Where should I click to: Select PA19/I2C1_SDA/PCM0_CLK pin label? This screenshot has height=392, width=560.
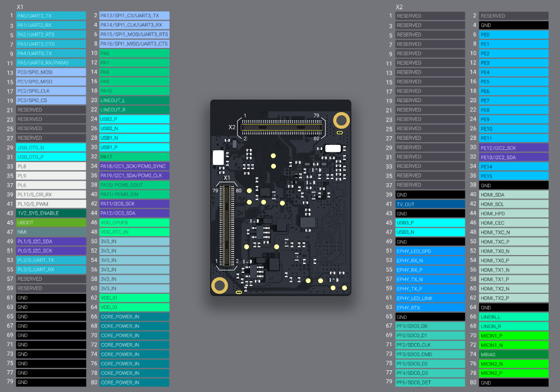pos(134,176)
